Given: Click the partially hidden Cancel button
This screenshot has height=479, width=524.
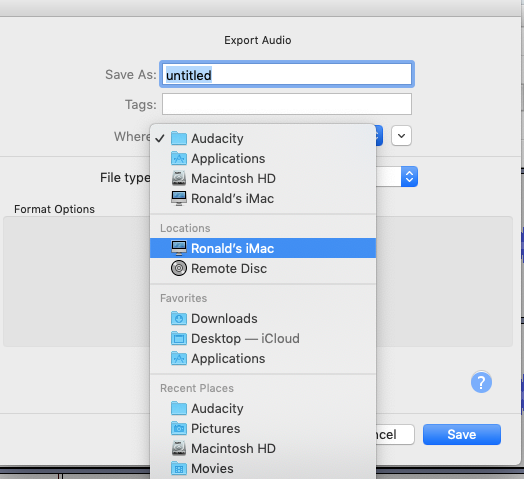Looking at the screenshot, I should pyautogui.click(x=395, y=435).
